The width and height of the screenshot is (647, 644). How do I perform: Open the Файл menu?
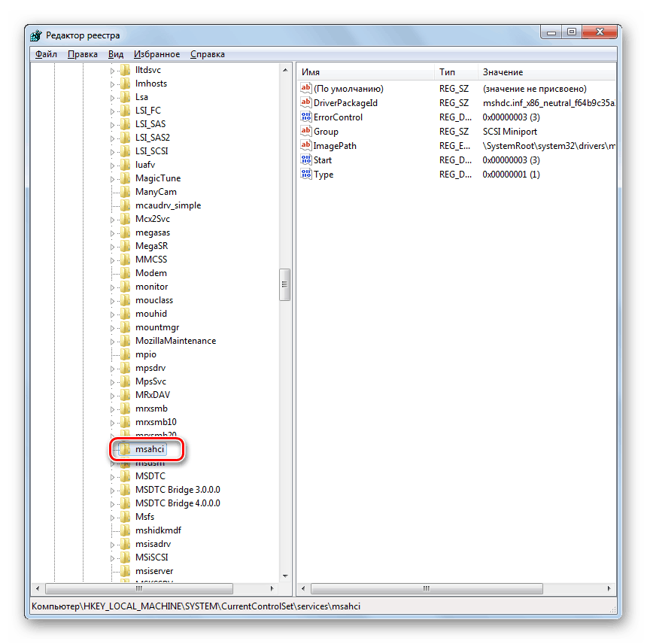tap(46, 54)
